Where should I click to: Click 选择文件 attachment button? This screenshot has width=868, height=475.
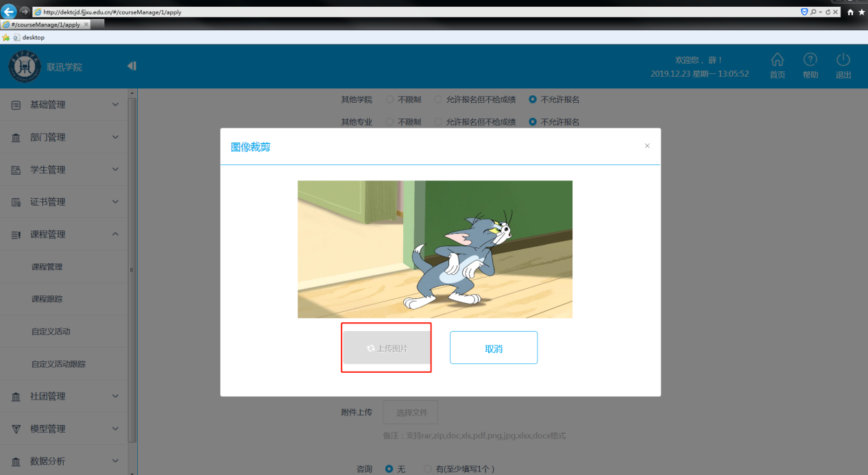[x=410, y=413]
